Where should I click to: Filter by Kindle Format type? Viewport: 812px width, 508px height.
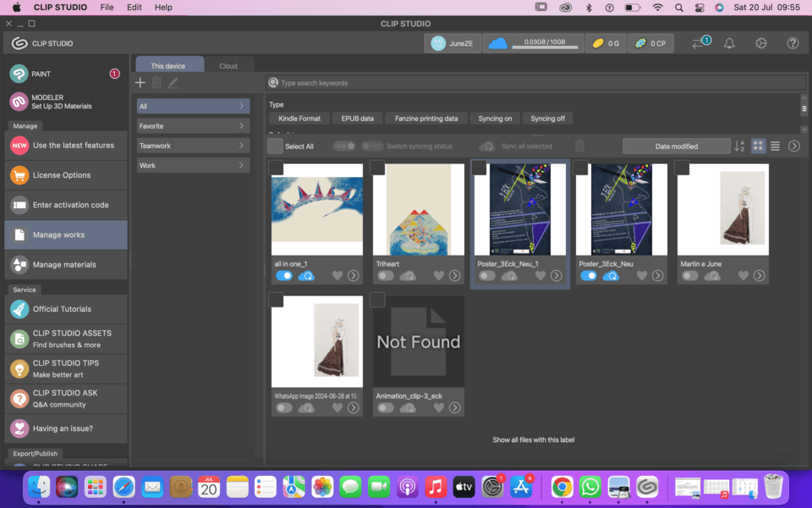tap(299, 119)
